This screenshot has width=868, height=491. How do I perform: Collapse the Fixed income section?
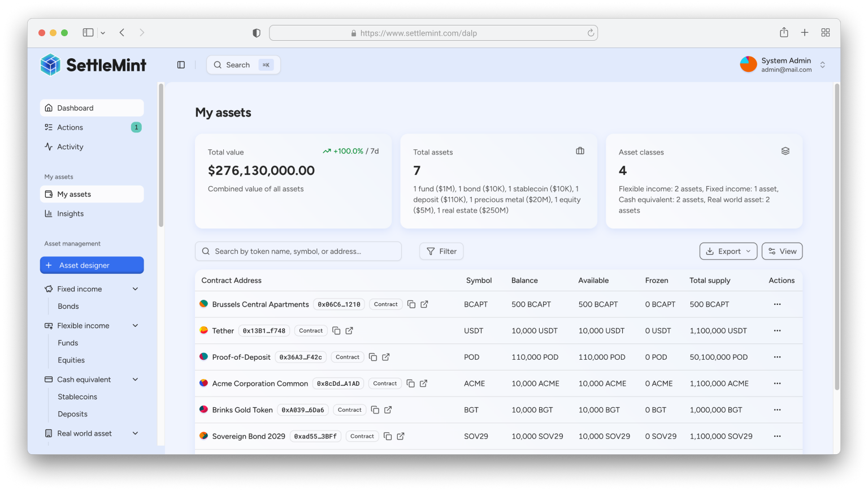point(135,289)
